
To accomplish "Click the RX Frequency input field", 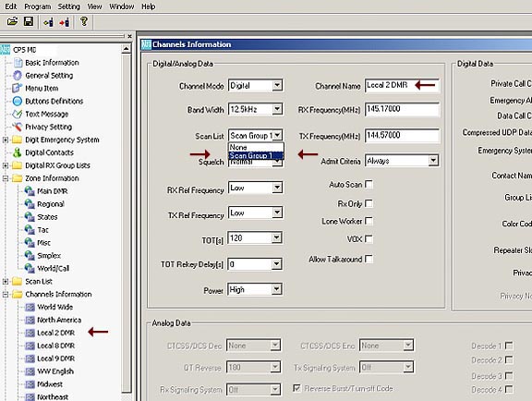I will [402, 109].
